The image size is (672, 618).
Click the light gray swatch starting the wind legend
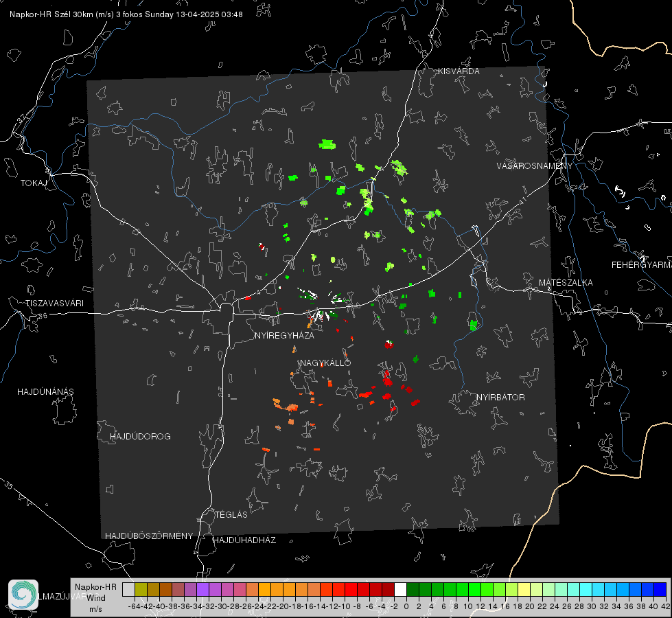[x=128, y=589]
